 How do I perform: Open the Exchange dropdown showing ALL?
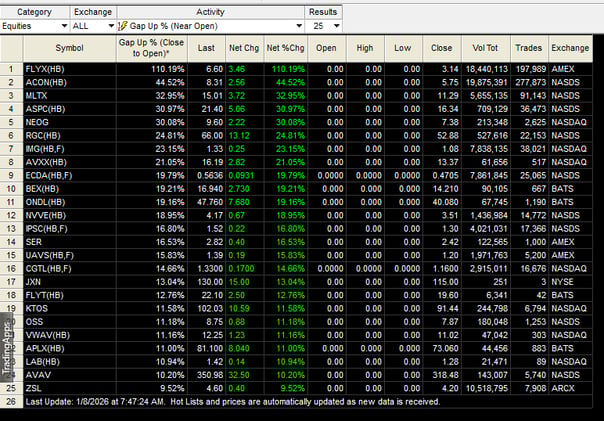94,26
